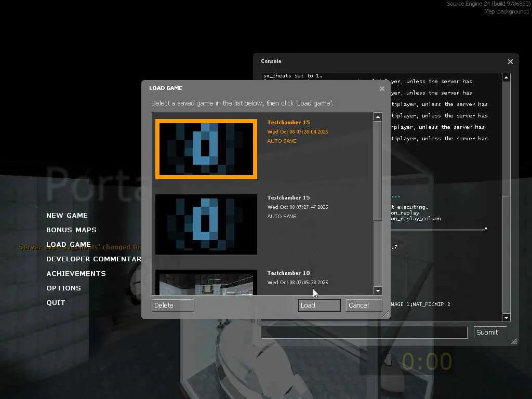Click the Delete save button
This screenshot has height=399, width=532.
172,305
